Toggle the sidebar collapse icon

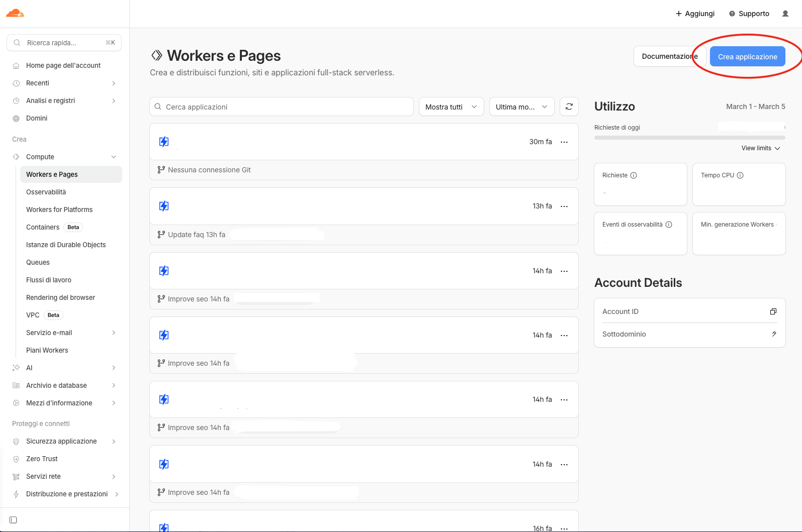click(13, 520)
